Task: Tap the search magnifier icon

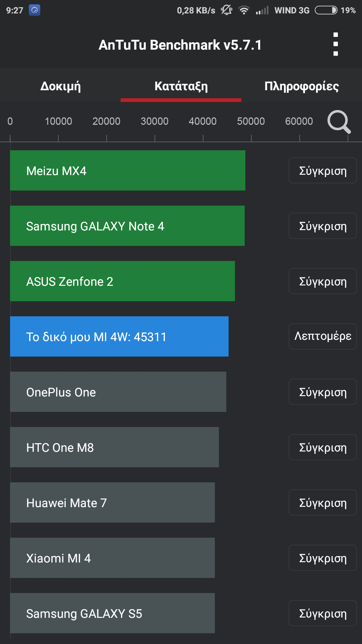Action: 339,122
